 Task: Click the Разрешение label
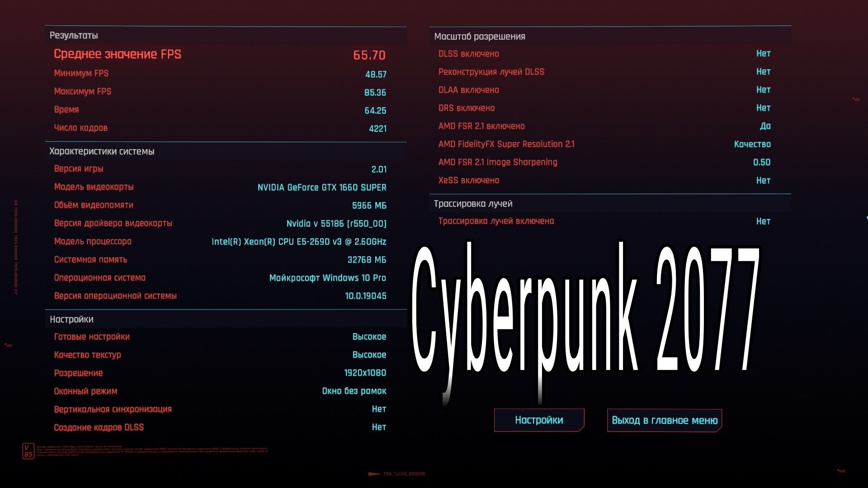click(x=78, y=373)
